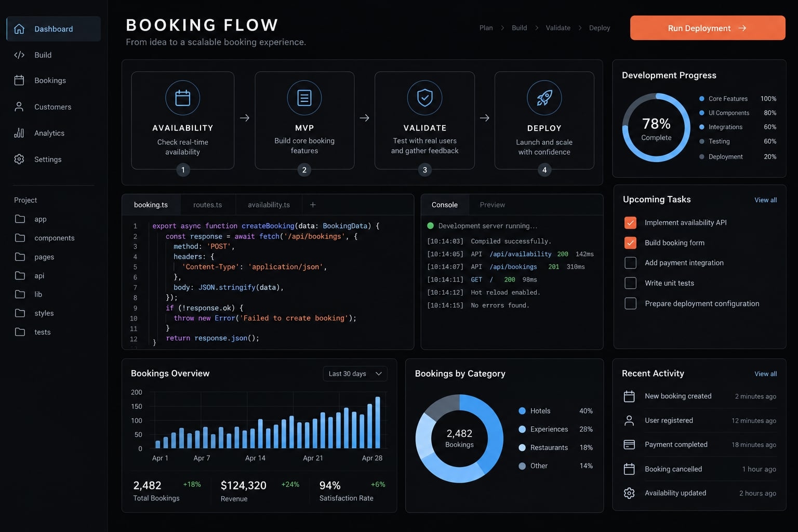Click View all in Upcoming Tasks
The image size is (798, 532).
tap(766, 200)
